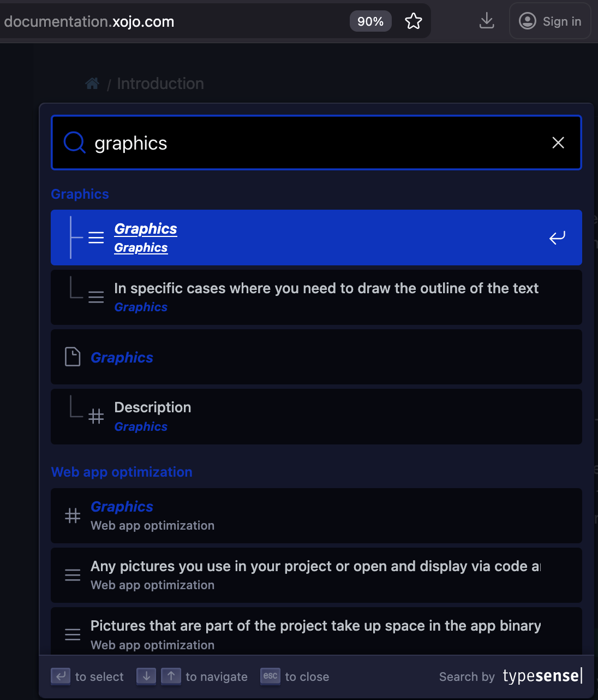Click the Graphics section header above results

pos(80,194)
